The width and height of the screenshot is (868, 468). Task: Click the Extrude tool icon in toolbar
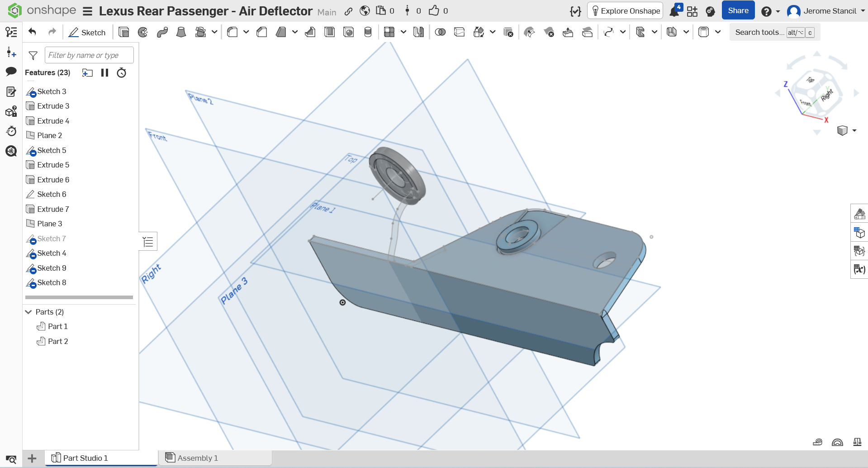pyautogui.click(x=123, y=32)
